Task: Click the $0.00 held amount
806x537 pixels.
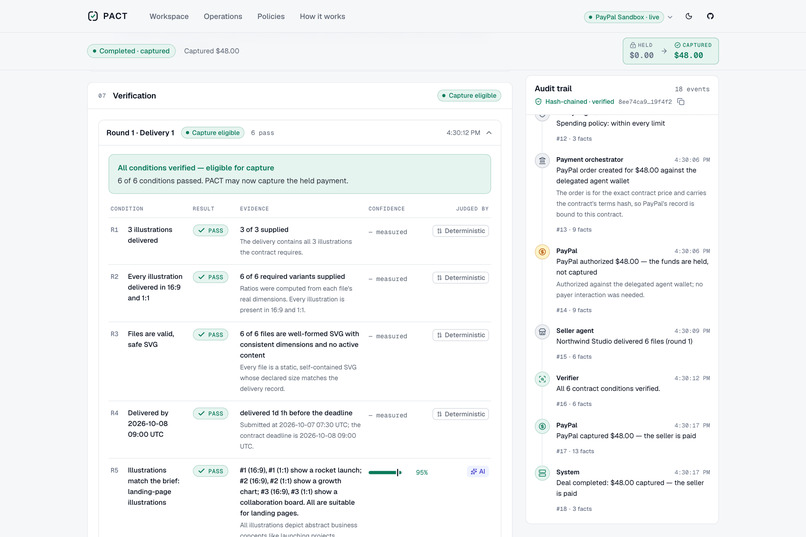Action: [642, 55]
